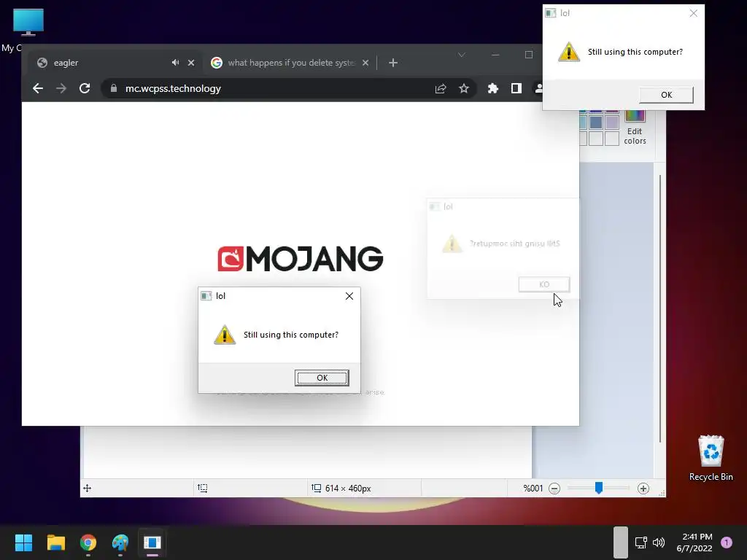747x560 pixels.
Task: Close the eagler tab
Action: click(191, 63)
